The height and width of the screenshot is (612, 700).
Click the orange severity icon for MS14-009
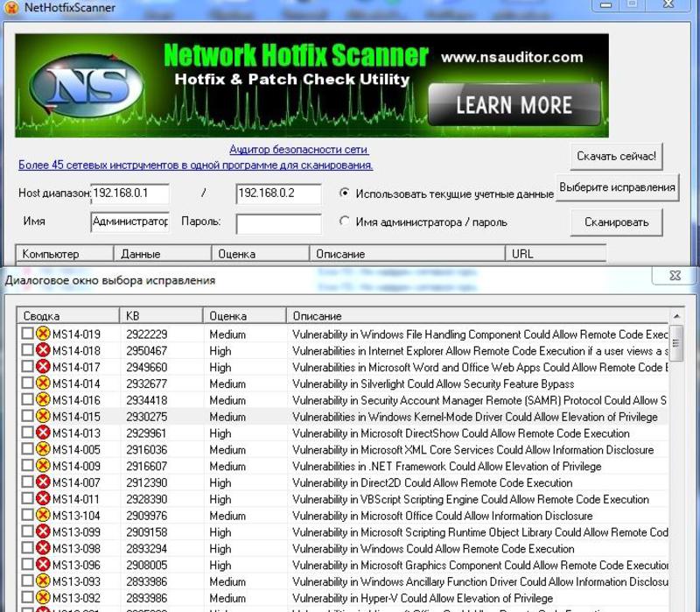coord(43,466)
